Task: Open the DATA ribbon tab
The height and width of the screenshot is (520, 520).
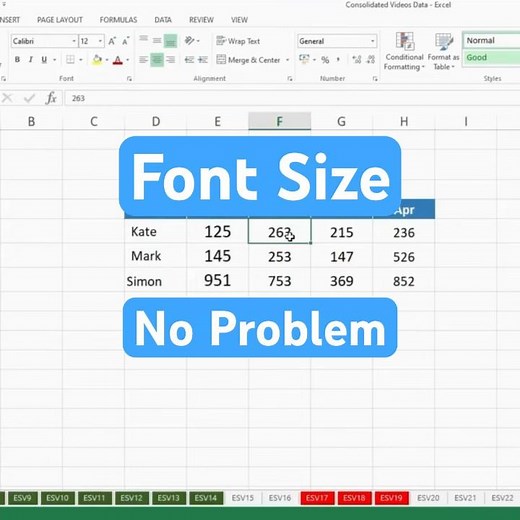Action: [x=163, y=20]
